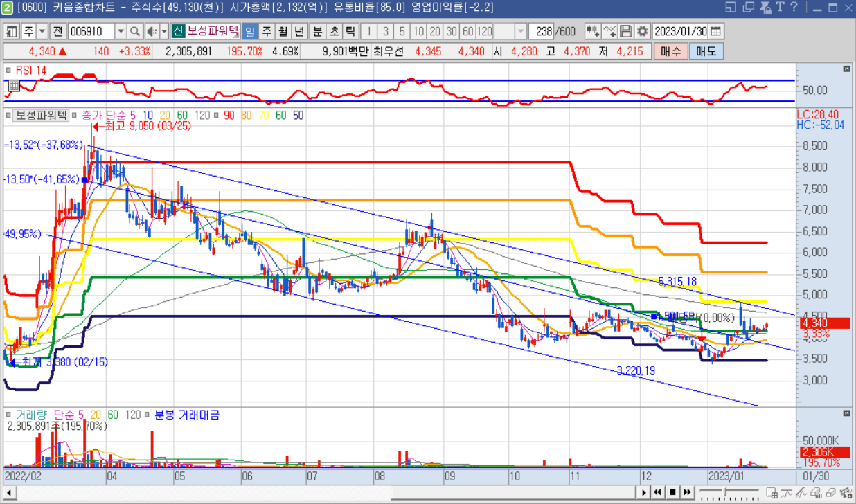Toggle the small square marker beside RSI 14
Image resolution: width=856 pixels, height=504 pixels.
tap(8, 70)
